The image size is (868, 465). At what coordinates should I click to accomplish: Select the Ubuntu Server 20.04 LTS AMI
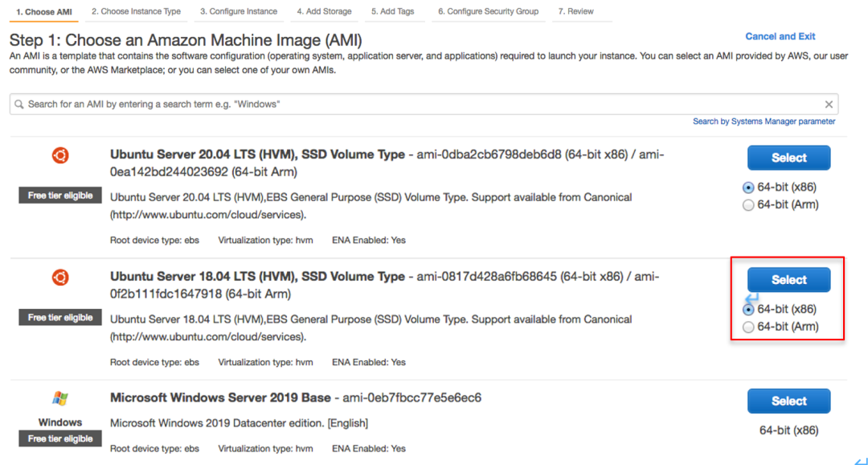click(x=789, y=158)
